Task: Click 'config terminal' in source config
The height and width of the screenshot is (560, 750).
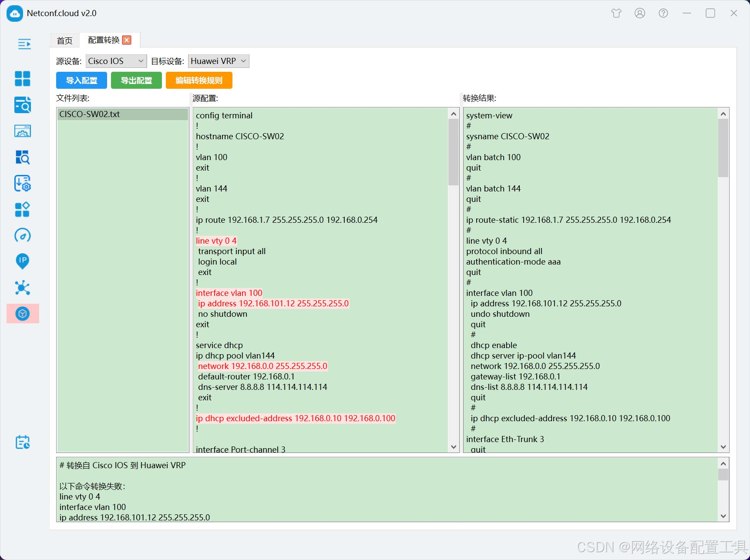Action: click(224, 115)
